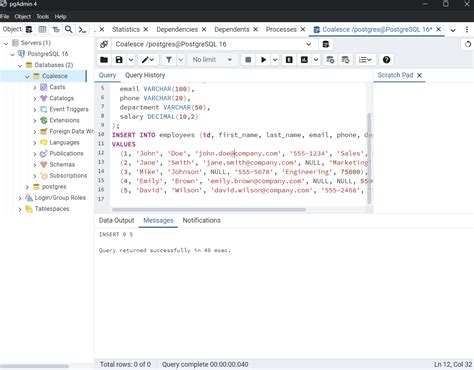
Task: Switch to the Dependencies tab
Action: 177,29
